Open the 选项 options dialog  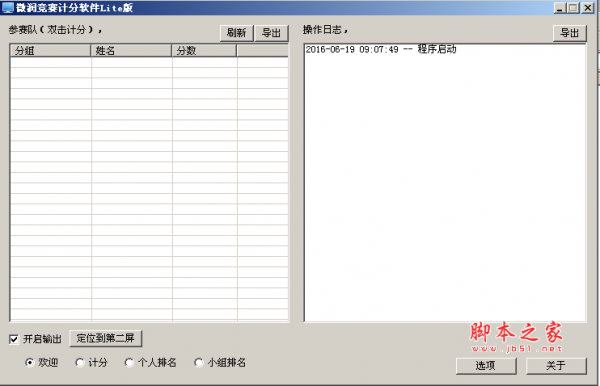coord(486,366)
